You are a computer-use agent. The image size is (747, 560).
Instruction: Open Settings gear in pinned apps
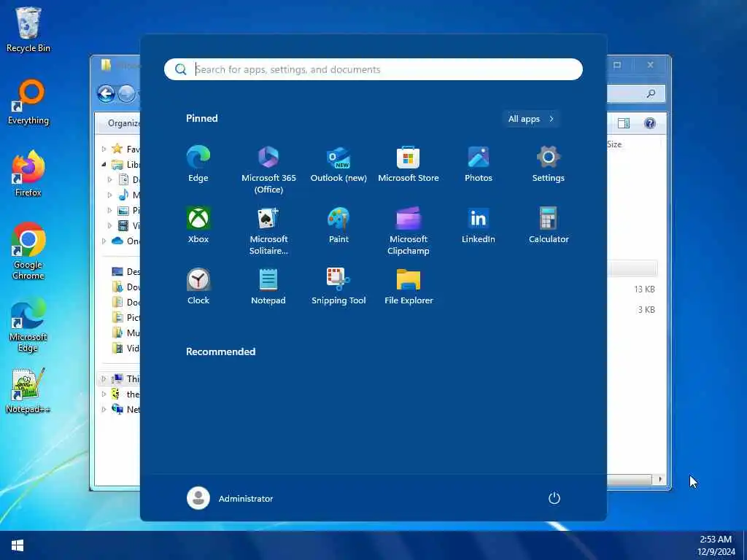pos(549,164)
